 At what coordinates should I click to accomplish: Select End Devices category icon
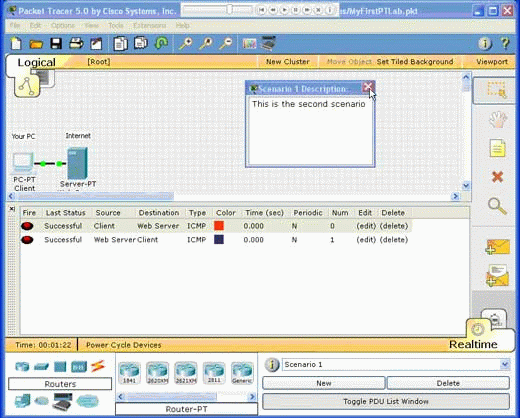click(x=22, y=401)
